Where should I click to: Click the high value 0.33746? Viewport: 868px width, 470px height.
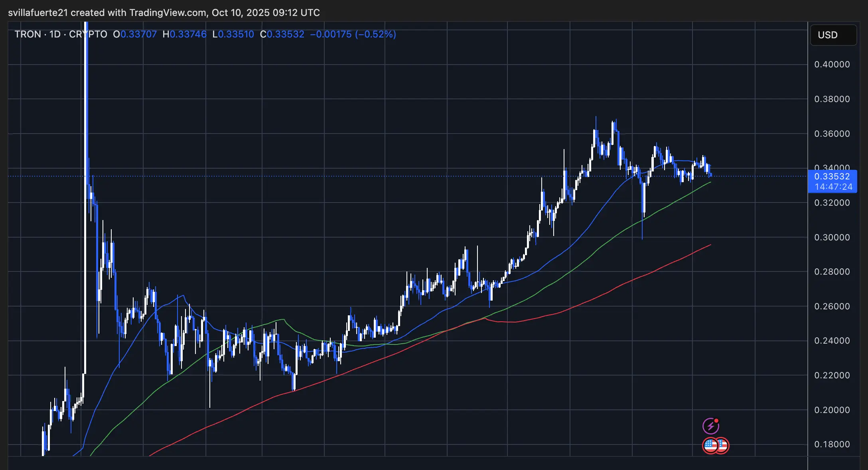click(x=188, y=34)
